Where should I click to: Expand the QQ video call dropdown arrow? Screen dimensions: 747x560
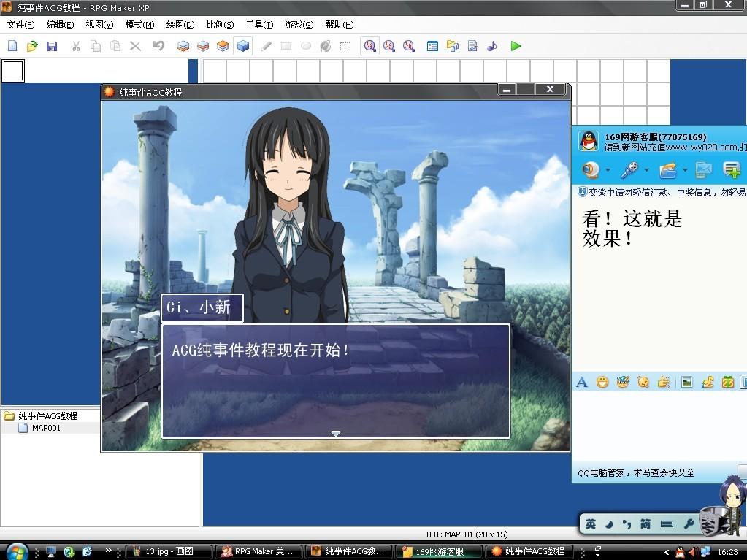[x=608, y=170]
